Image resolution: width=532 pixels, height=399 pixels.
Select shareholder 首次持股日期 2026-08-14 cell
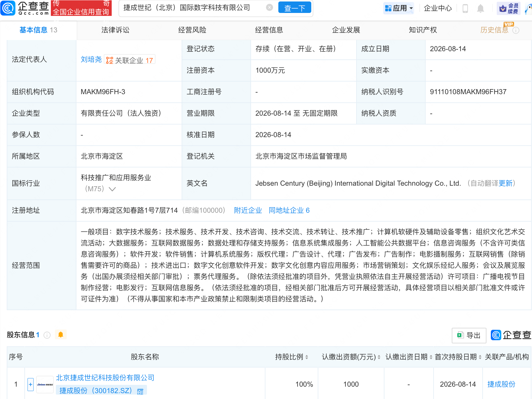pos(458,384)
